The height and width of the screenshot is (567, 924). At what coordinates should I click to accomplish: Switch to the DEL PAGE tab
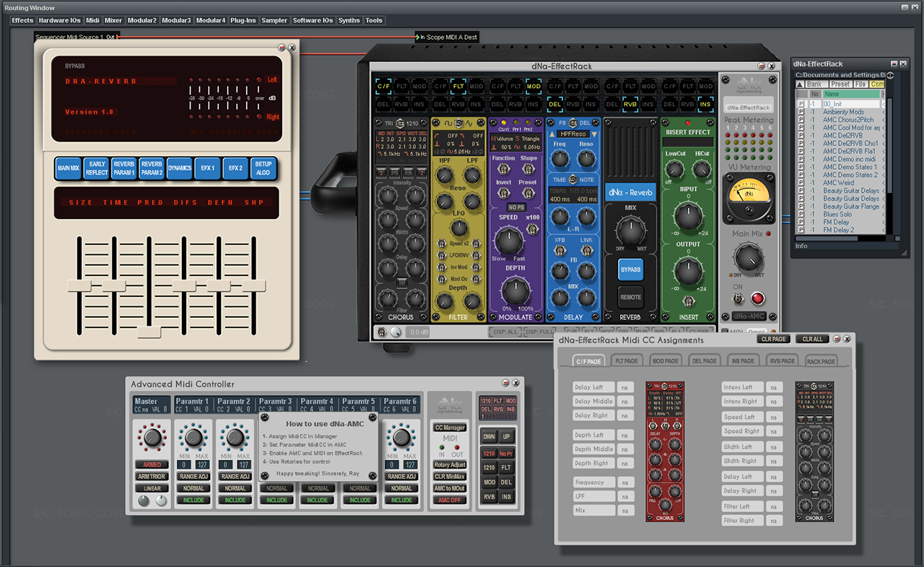pyautogui.click(x=704, y=360)
